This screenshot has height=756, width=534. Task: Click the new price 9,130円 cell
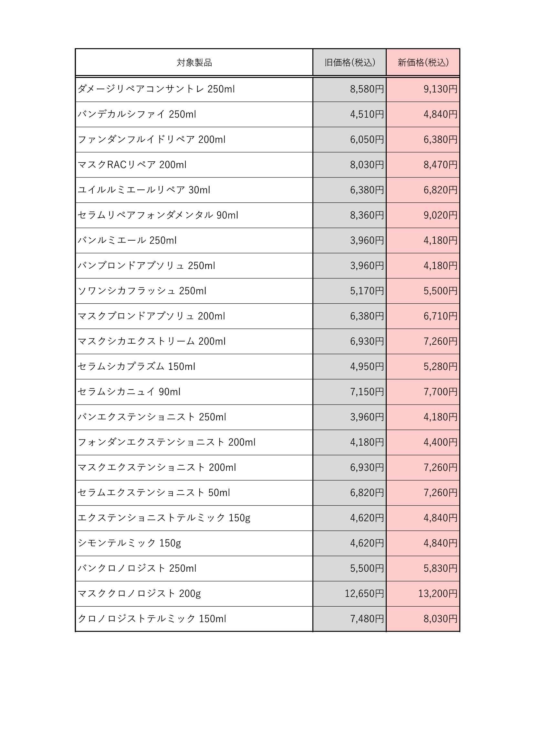423,89
